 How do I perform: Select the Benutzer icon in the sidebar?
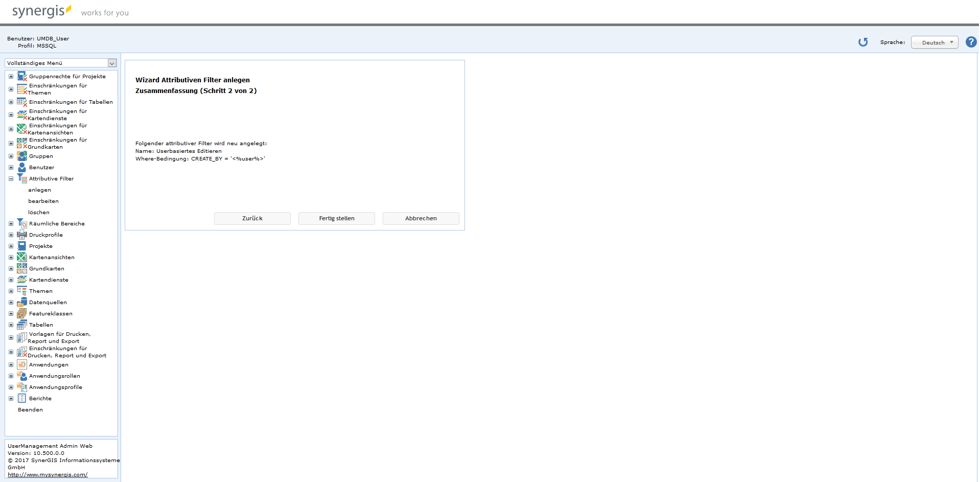point(22,167)
